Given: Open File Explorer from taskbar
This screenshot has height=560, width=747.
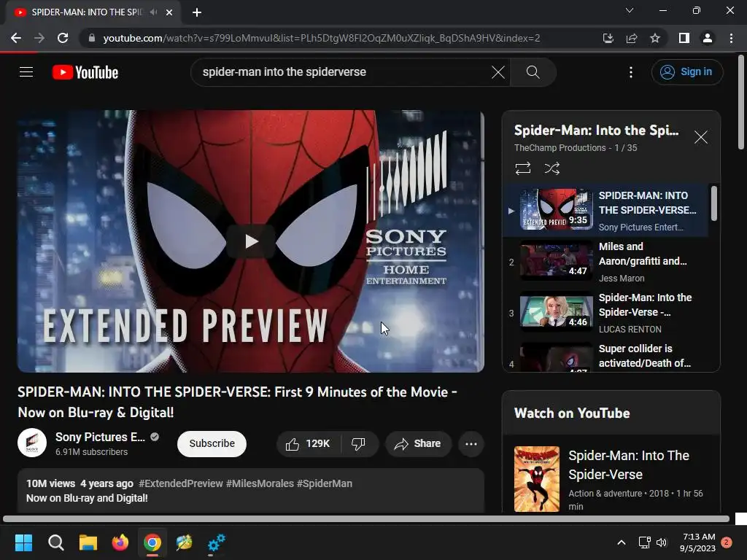Looking at the screenshot, I should tap(88, 542).
